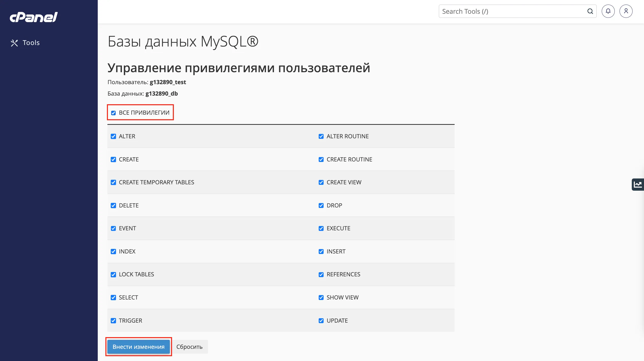This screenshot has width=644, height=361.
Task: Toggle the SELECT privilege checkbox
Action: click(x=113, y=297)
